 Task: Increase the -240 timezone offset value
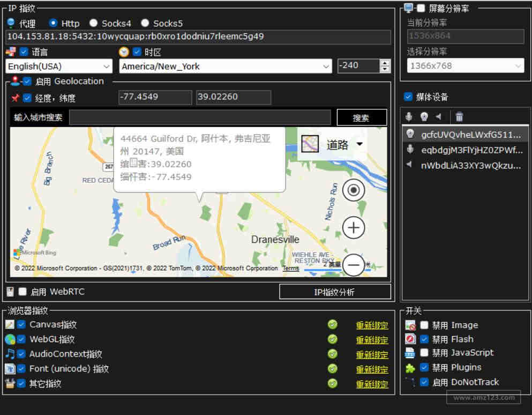(385, 63)
